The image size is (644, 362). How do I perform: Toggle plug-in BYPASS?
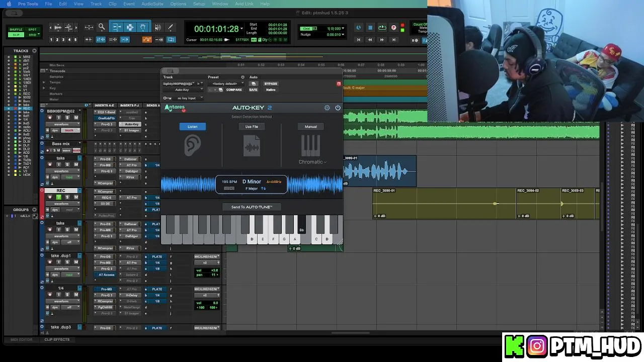(271, 84)
